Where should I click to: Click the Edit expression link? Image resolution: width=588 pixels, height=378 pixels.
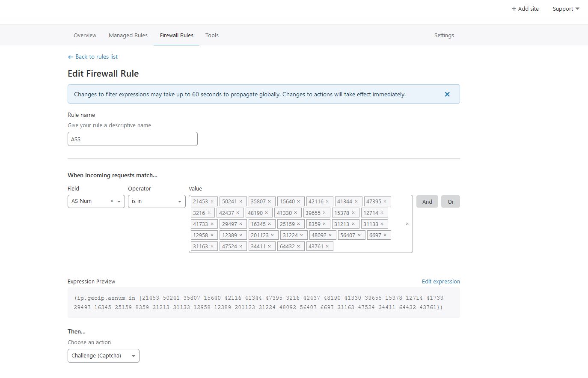click(x=441, y=281)
